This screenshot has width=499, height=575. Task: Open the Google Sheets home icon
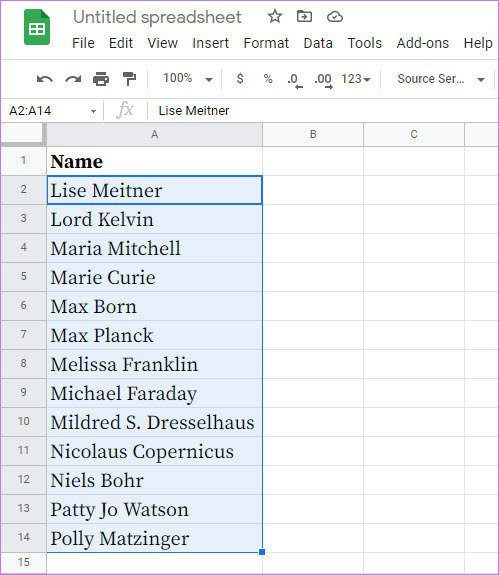coord(37,28)
